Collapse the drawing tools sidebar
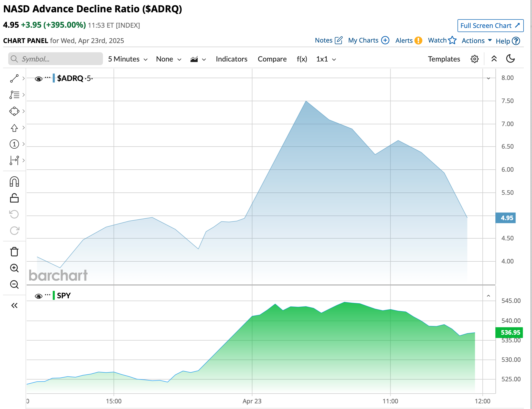Image resolution: width=532 pixels, height=409 pixels. tap(14, 305)
